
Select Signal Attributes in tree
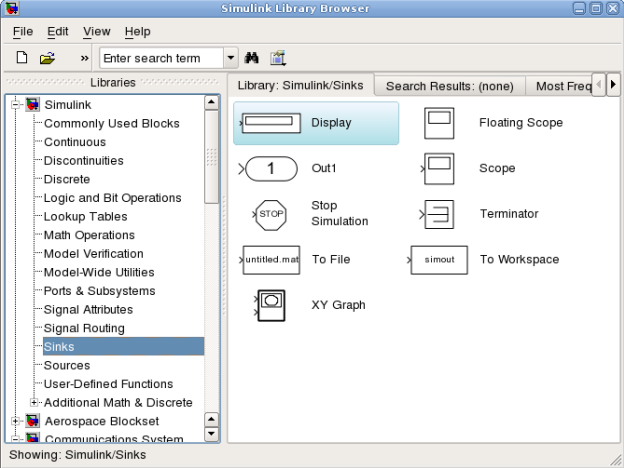click(x=88, y=310)
